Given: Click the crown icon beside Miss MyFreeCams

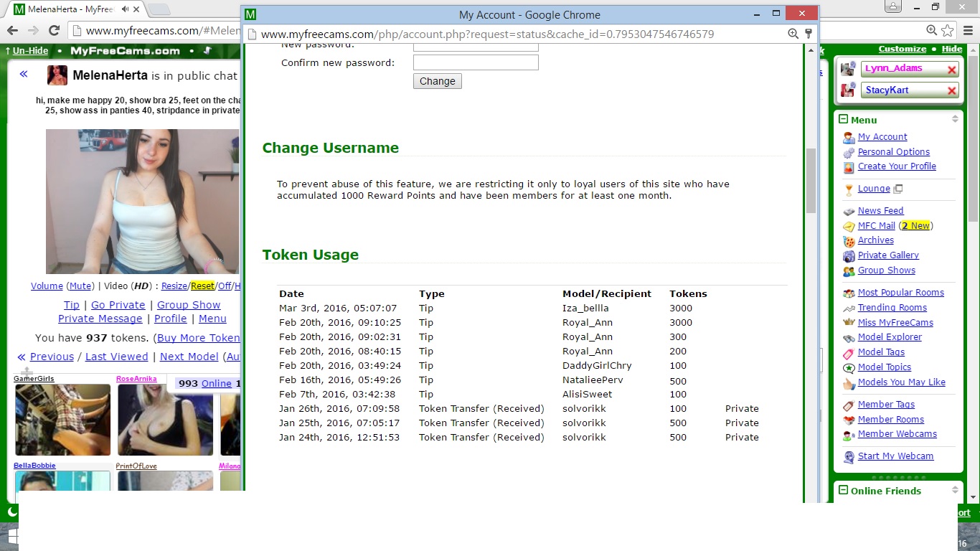Looking at the screenshot, I should point(849,323).
